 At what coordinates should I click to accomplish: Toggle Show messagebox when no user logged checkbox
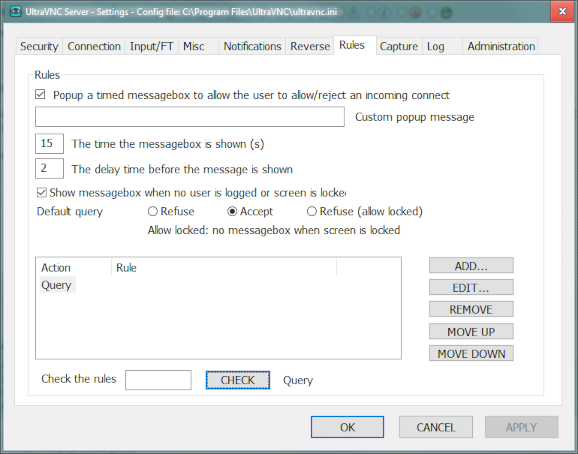(x=42, y=192)
